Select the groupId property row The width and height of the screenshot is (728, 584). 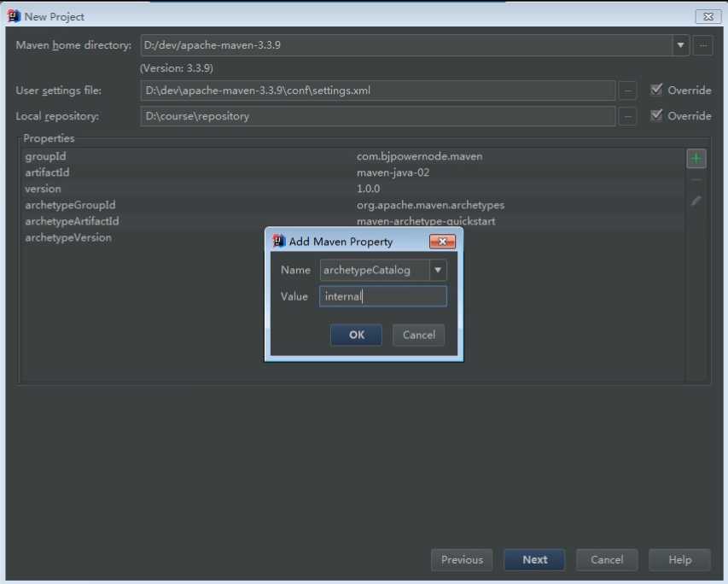tap(352, 156)
